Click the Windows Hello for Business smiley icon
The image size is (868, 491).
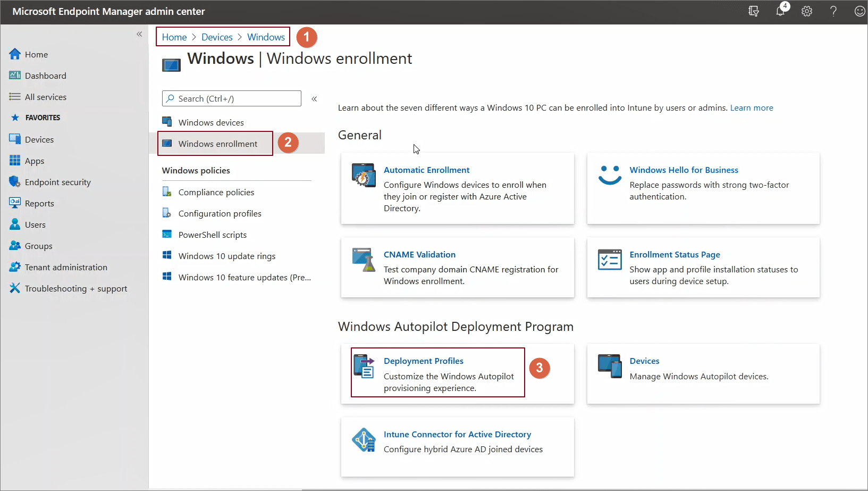pyautogui.click(x=610, y=175)
